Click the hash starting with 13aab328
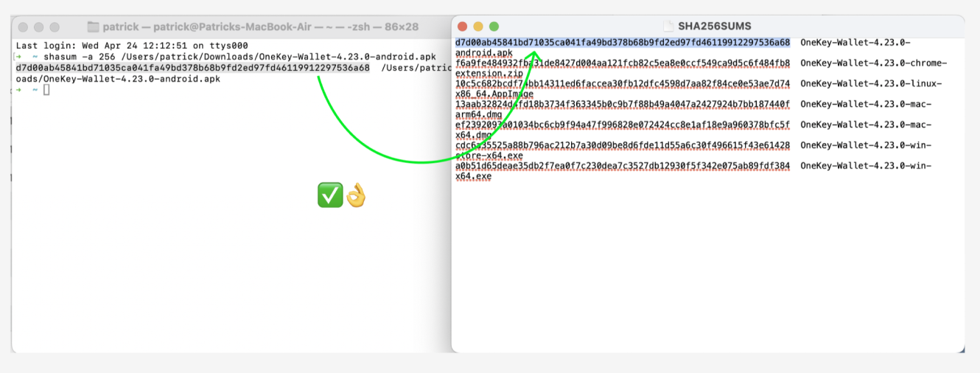Image resolution: width=980 pixels, height=373 pixels. (623, 105)
